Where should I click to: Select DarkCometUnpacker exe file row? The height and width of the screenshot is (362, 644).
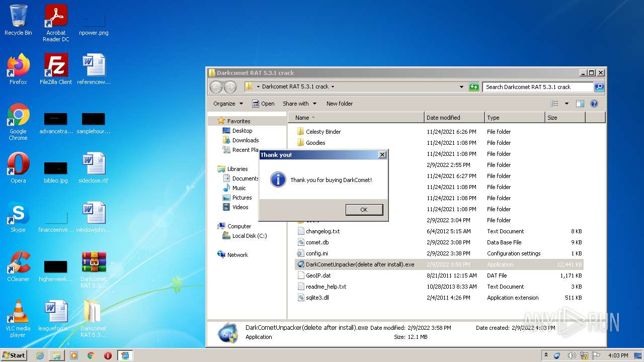tap(439, 264)
